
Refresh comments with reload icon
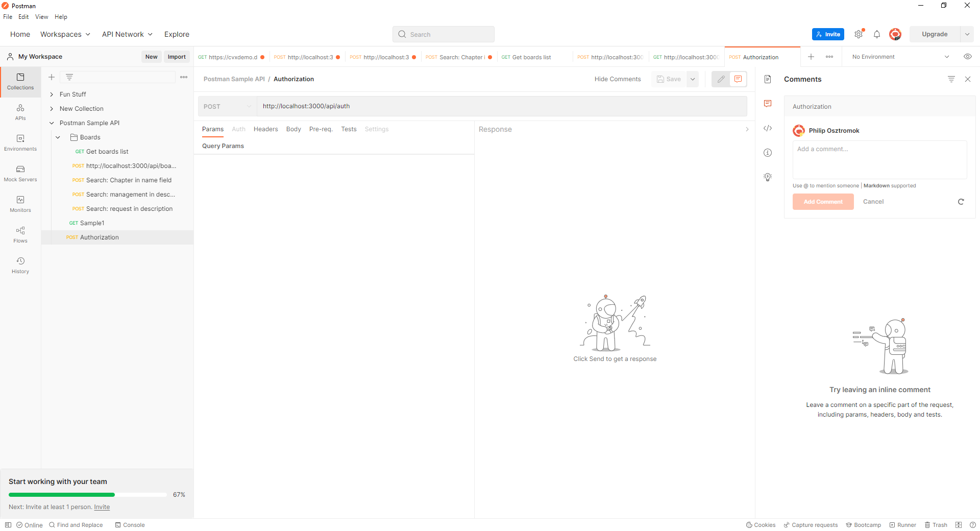click(x=961, y=202)
